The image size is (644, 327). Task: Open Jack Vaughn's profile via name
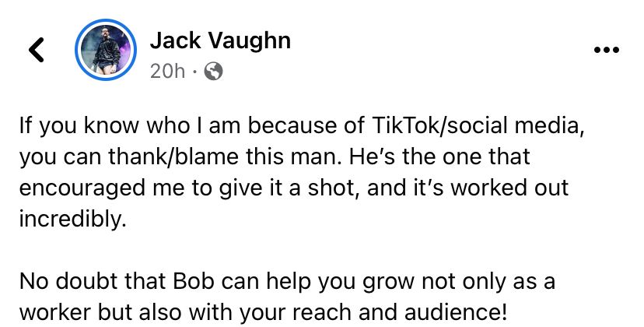(220, 40)
